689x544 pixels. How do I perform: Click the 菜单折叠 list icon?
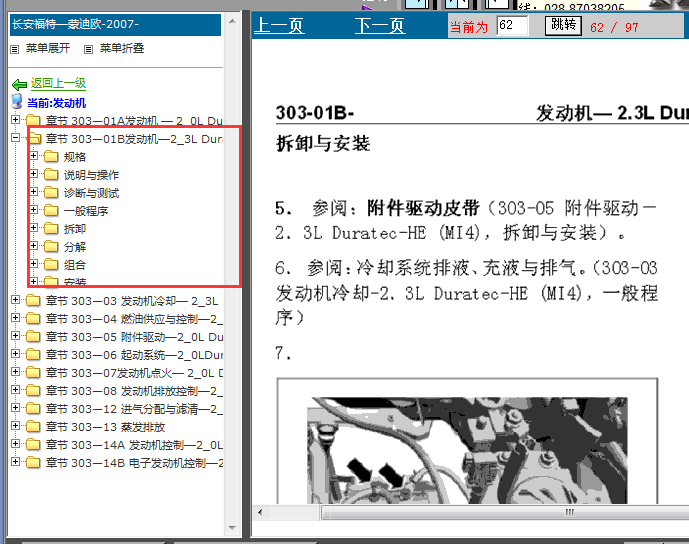pyautogui.click(x=88, y=49)
